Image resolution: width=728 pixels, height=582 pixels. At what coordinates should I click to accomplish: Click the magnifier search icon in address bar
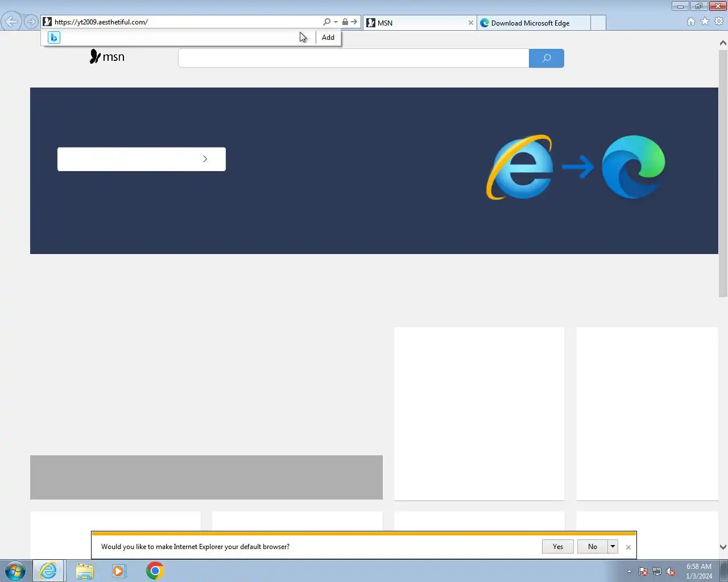[326, 22]
